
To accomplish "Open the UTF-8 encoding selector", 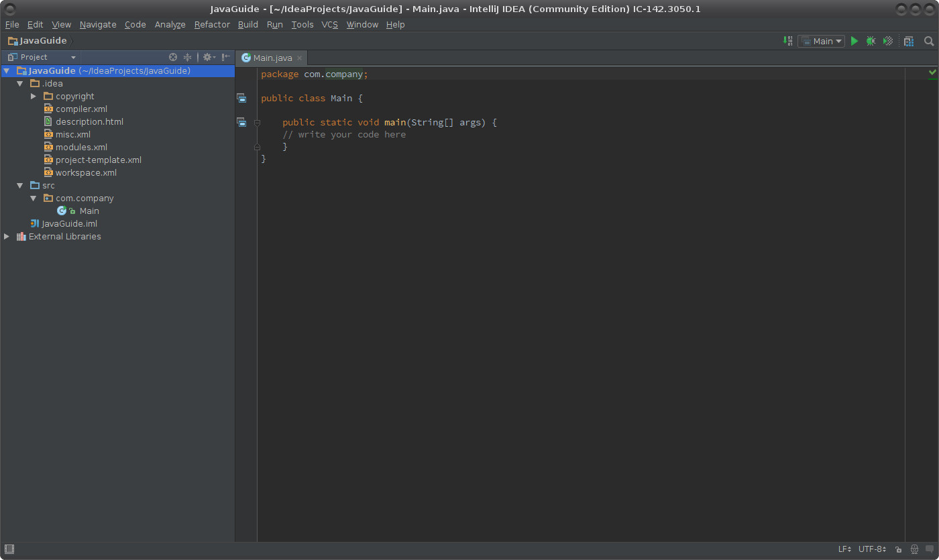I will click(x=873, y=549).
